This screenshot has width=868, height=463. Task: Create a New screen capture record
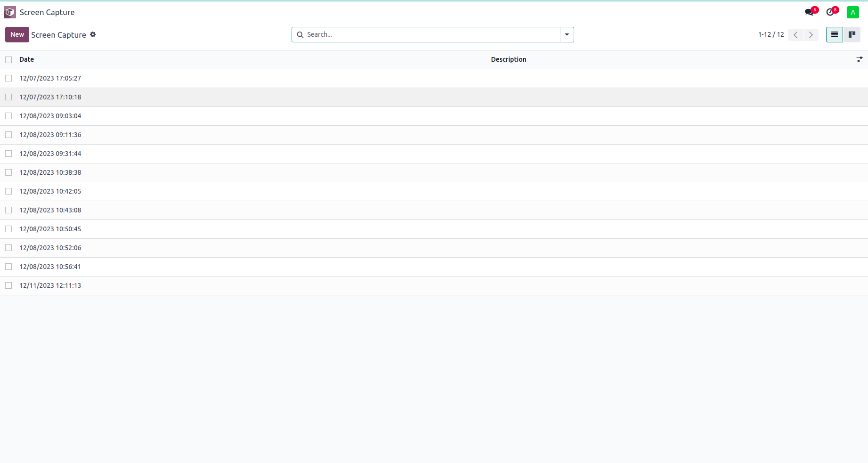17,34
